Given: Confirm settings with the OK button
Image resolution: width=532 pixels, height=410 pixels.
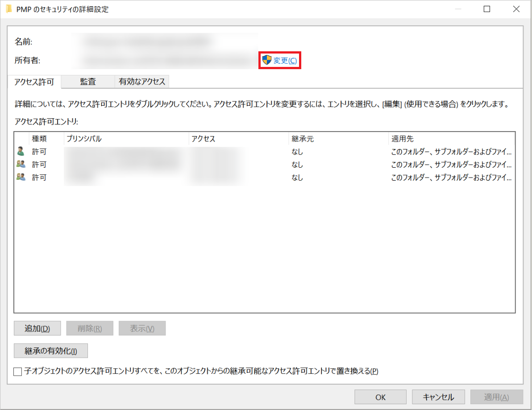Looking at the screenshot, I should [x=380, y=397].
